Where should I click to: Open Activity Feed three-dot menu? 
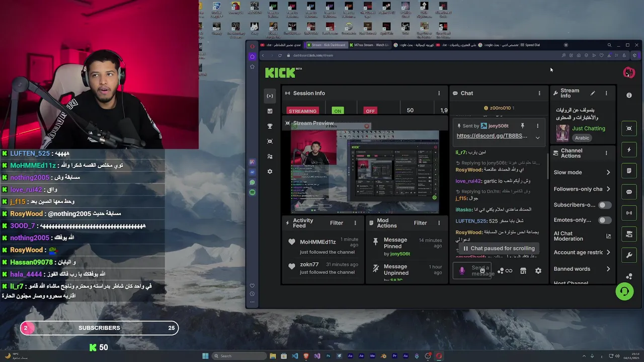coord(355,223)
